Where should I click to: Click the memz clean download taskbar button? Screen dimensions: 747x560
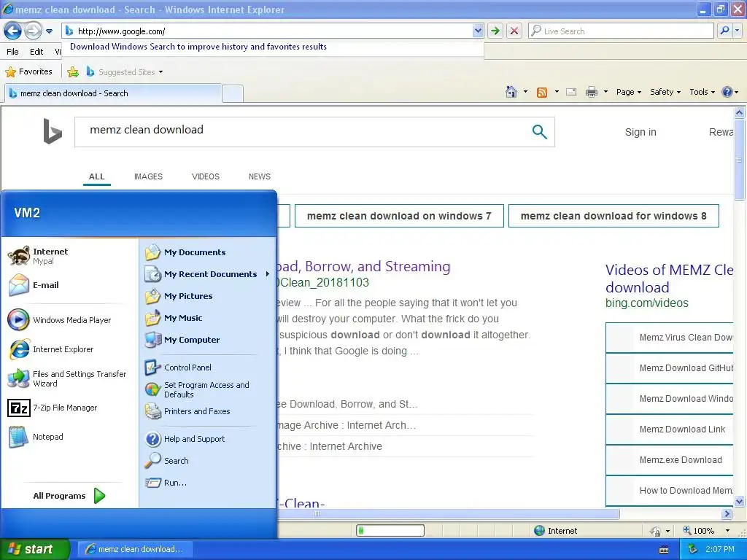(135, 549)
